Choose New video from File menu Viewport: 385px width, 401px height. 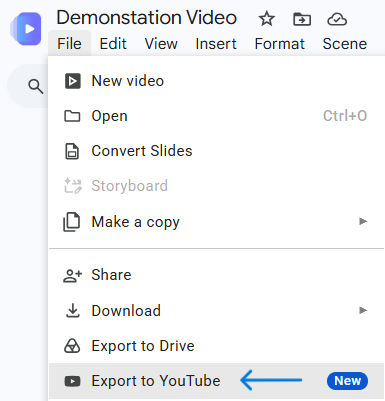(x=217, y=81)
